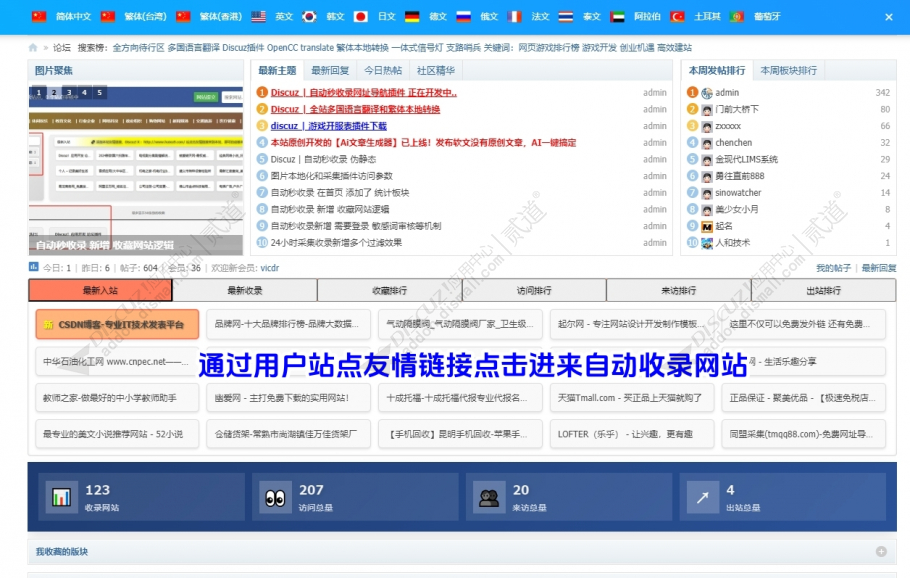Viewport: 910px width, 578px height.
Task: Open the Ai文章生成器 announcement thread
Action: (424, 143)
